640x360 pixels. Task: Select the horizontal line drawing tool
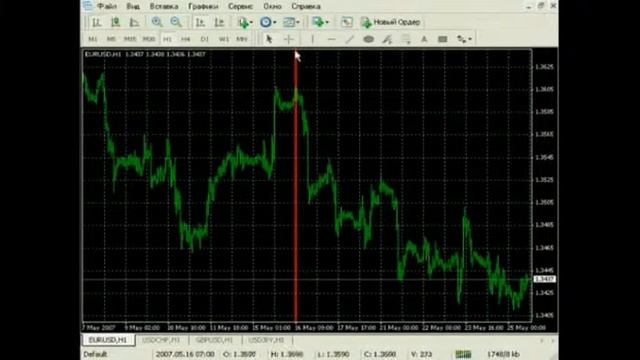[331, 39]
